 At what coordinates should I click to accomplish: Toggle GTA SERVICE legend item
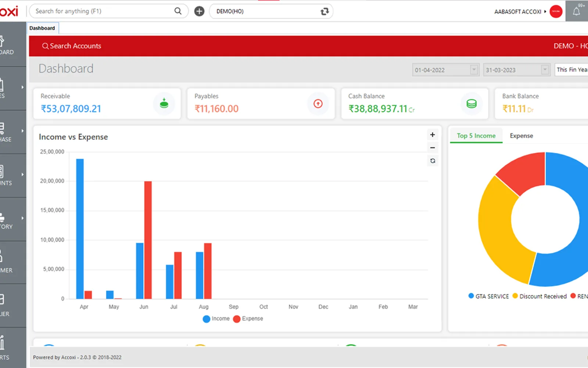click(488, 296)
